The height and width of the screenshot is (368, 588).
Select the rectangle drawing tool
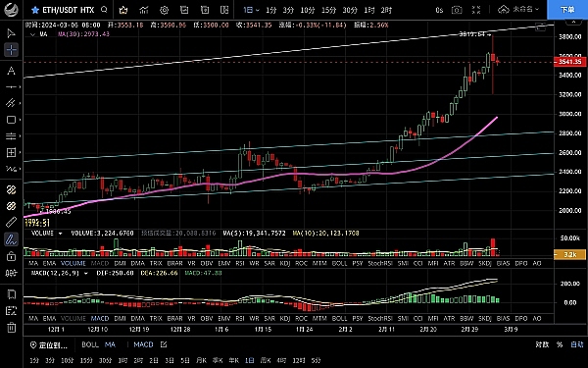click(x=11, y=120)
